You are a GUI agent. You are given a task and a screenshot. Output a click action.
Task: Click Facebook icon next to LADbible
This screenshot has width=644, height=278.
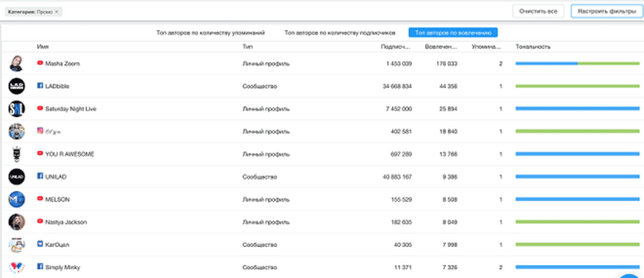[x=40, y=86]
